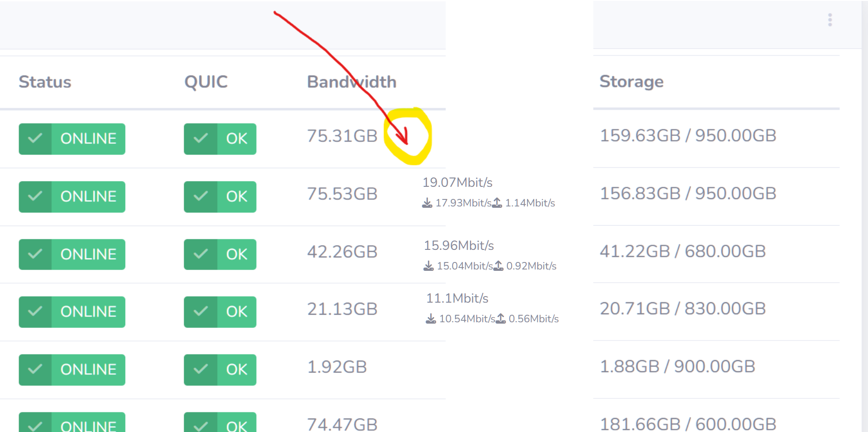
Task: Click the QUIC OK badge on the third row
Action: (x=220, y=254)
